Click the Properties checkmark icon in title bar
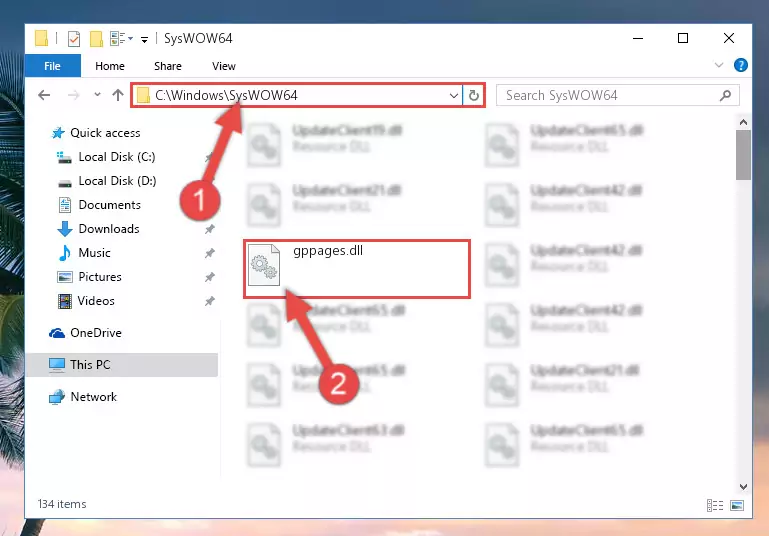769x536 pixels. (74, 38)
